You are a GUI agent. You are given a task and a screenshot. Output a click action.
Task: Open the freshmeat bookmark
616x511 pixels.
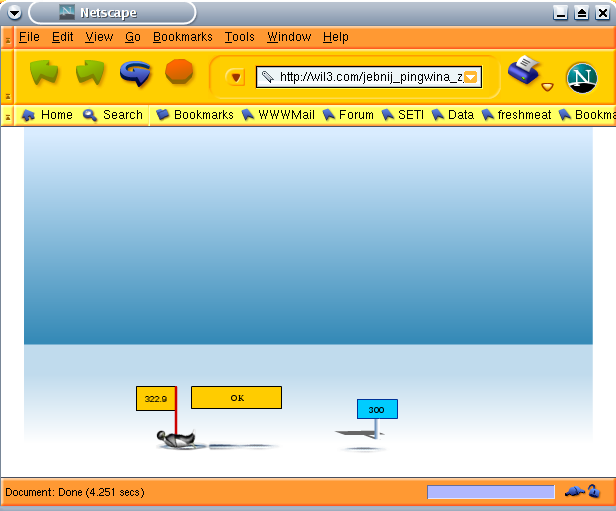pos(516,115)
